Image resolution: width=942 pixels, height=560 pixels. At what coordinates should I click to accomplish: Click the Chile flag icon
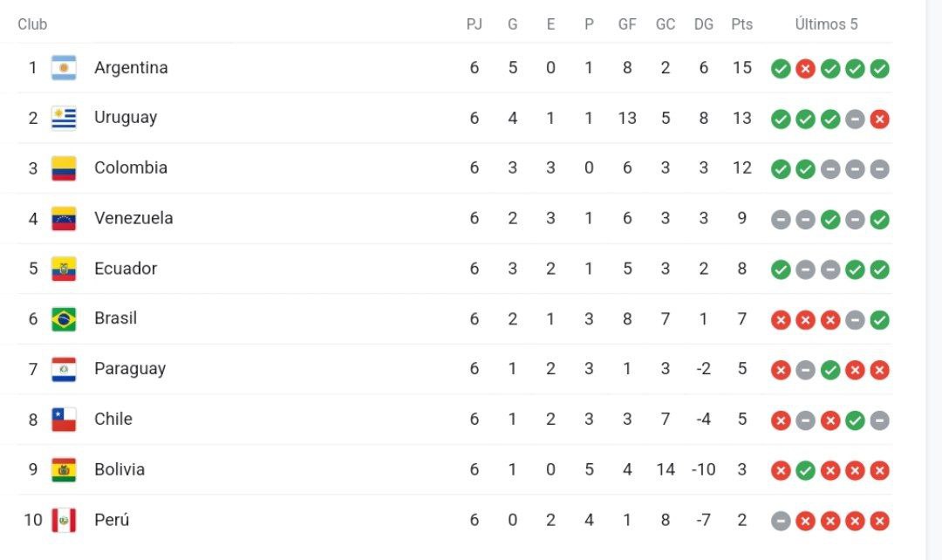click(64, 420)
